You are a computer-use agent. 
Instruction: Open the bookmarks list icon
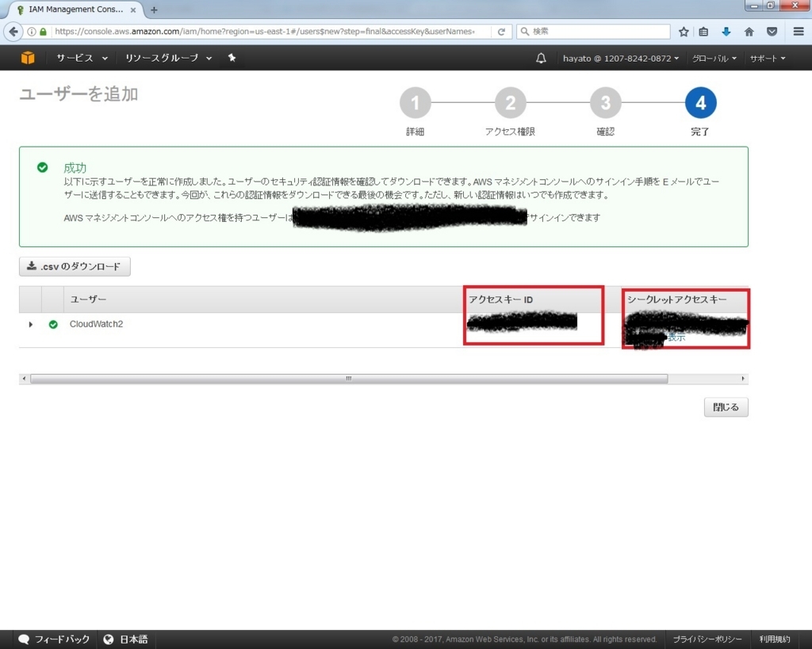point(703,32)
